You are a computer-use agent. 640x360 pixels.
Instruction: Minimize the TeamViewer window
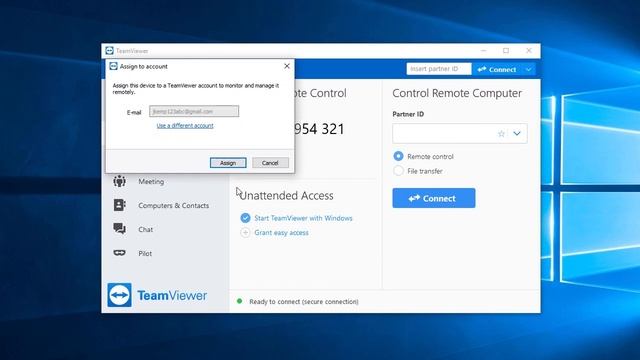click(484, 51)
